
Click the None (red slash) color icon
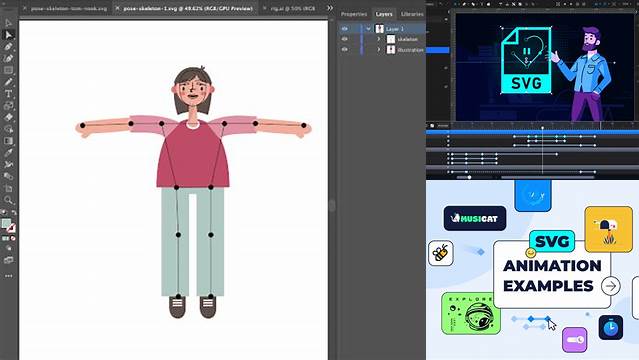pyautogui.click(x=13, y=239)
